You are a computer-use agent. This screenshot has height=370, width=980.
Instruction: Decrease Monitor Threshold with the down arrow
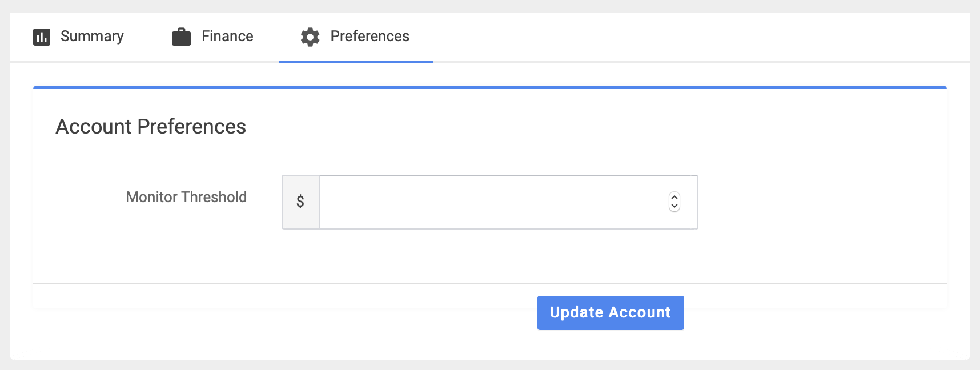(674, 206)
